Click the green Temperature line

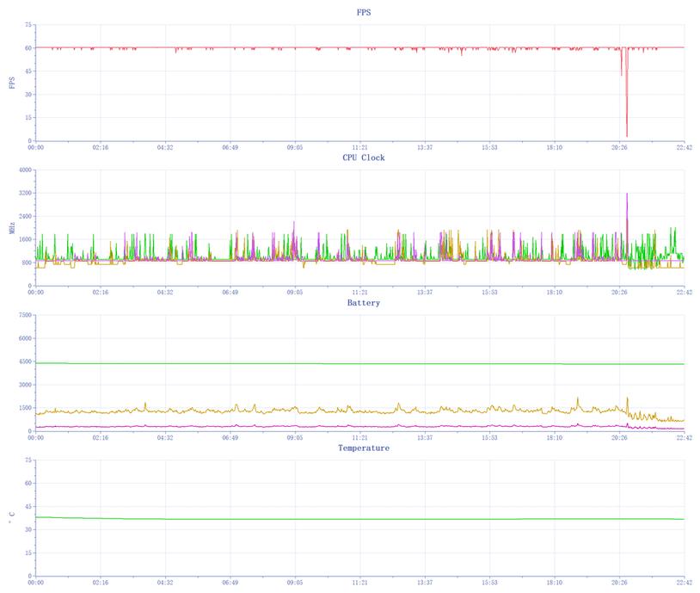(344, 519)
